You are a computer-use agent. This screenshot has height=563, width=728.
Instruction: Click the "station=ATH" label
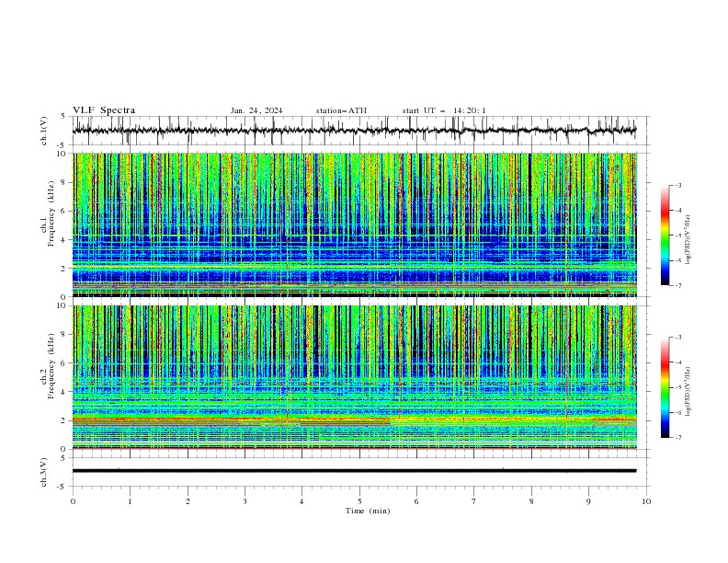click(x=341, y=110)
